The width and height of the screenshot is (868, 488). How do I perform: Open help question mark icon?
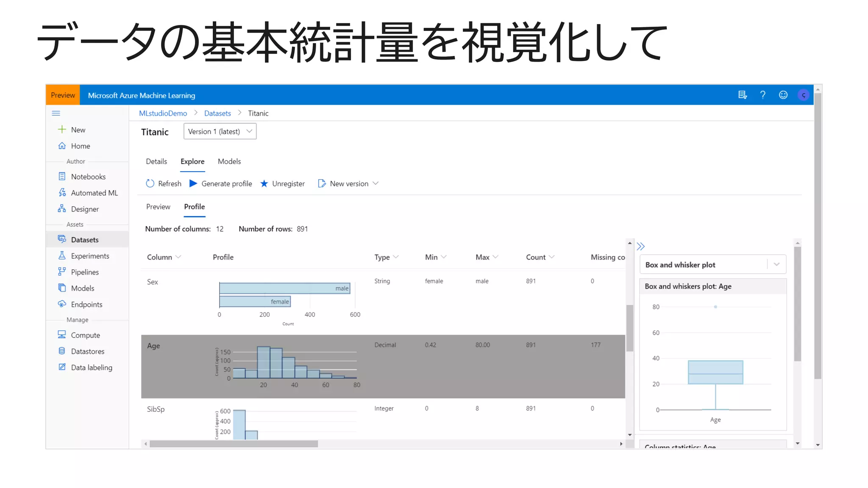pos(763,95)
